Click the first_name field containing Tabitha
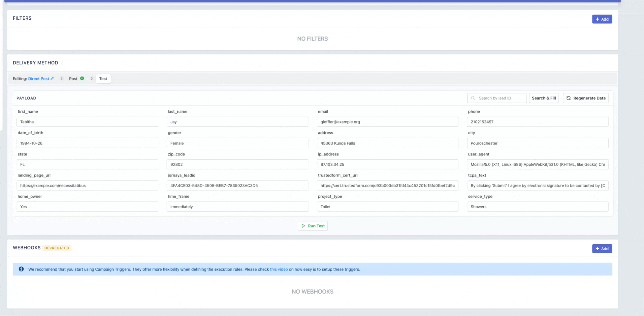Image resolution: width=644 pixels, height=316 pixels. 87,122
